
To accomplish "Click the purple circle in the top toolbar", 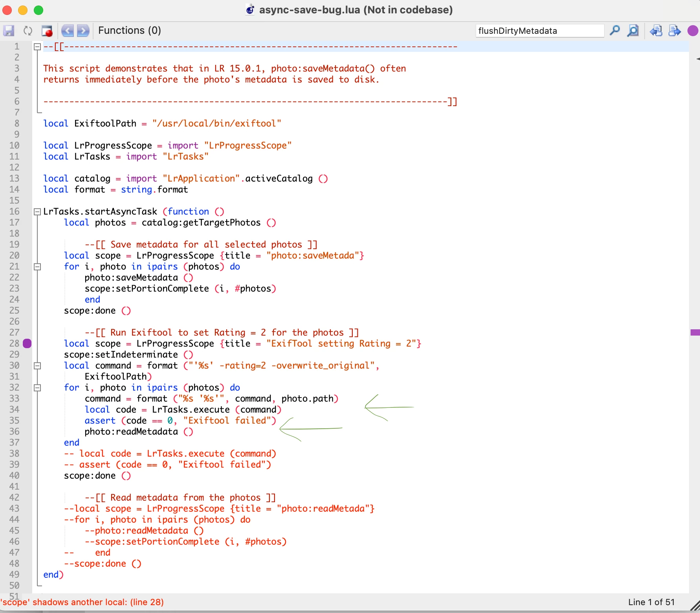I will [x=693, y=31].
